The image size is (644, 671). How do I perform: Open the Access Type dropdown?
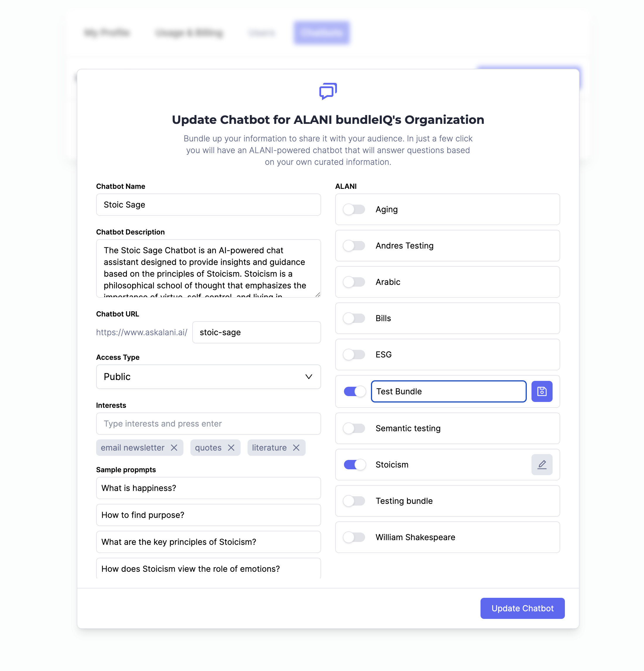point(208,376)
